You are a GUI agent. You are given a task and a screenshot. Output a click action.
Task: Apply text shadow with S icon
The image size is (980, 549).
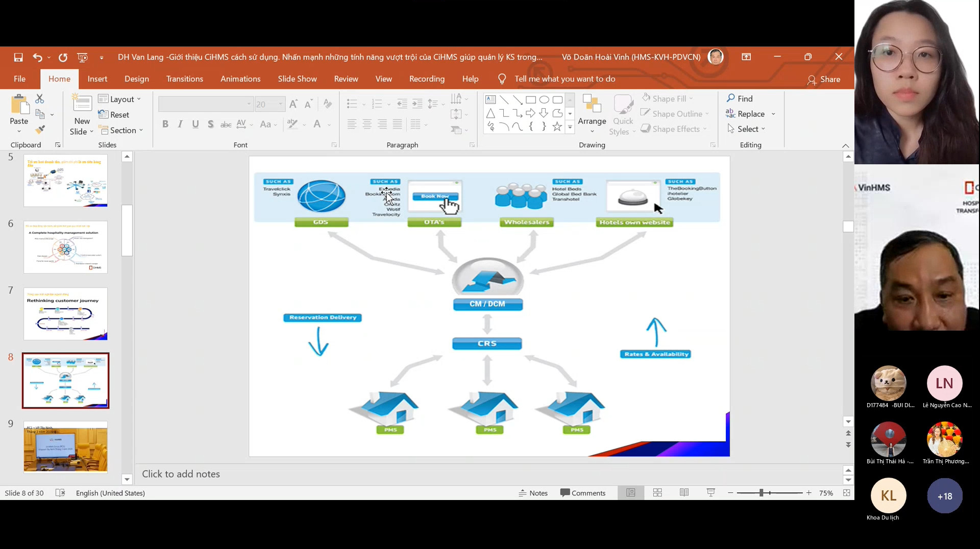211,124
